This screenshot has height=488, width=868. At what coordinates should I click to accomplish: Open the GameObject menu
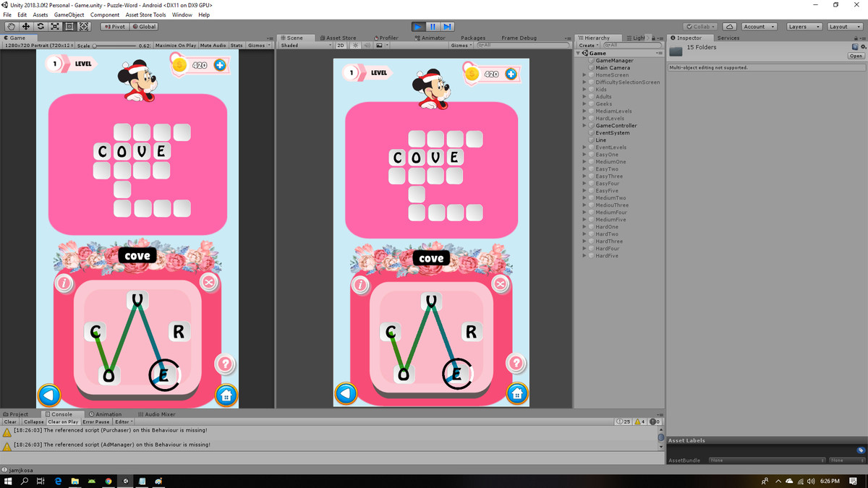[69, 14]
